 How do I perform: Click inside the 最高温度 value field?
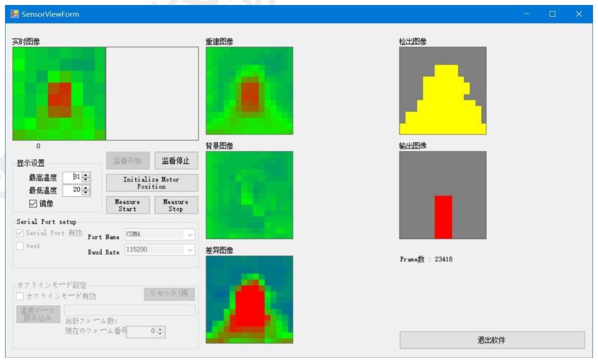[x=72, y=178]
